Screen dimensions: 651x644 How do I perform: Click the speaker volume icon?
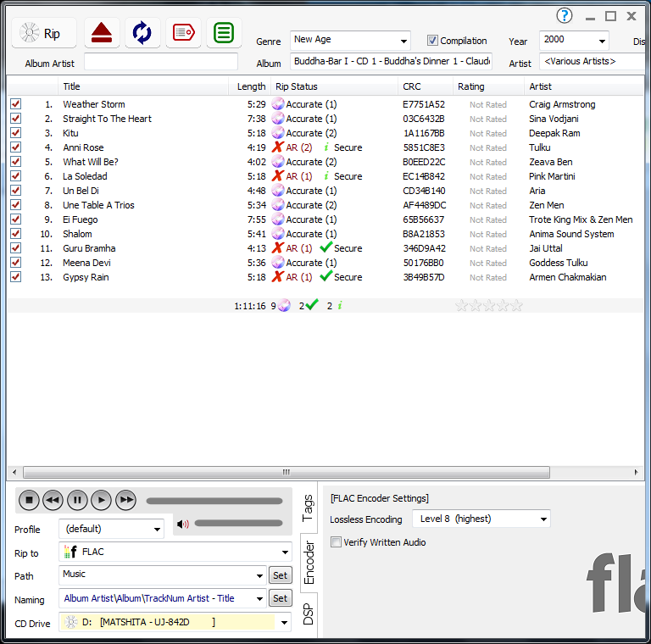pos(182,524)
